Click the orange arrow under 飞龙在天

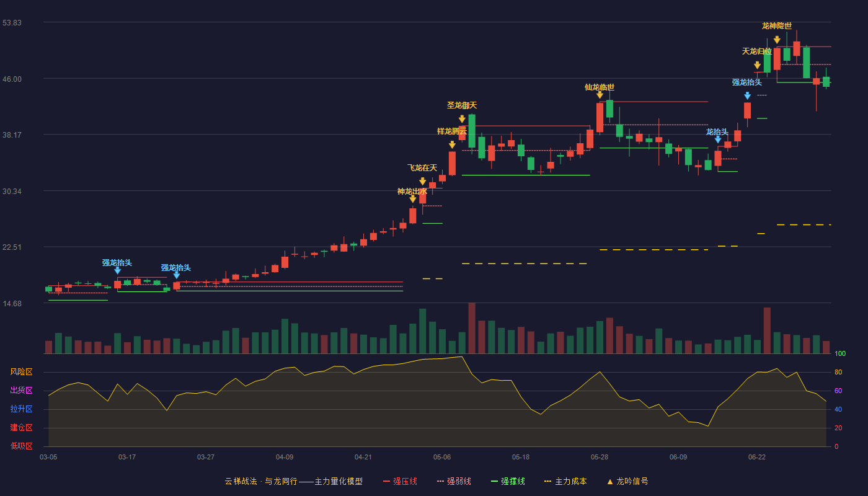tap(423, 182)
